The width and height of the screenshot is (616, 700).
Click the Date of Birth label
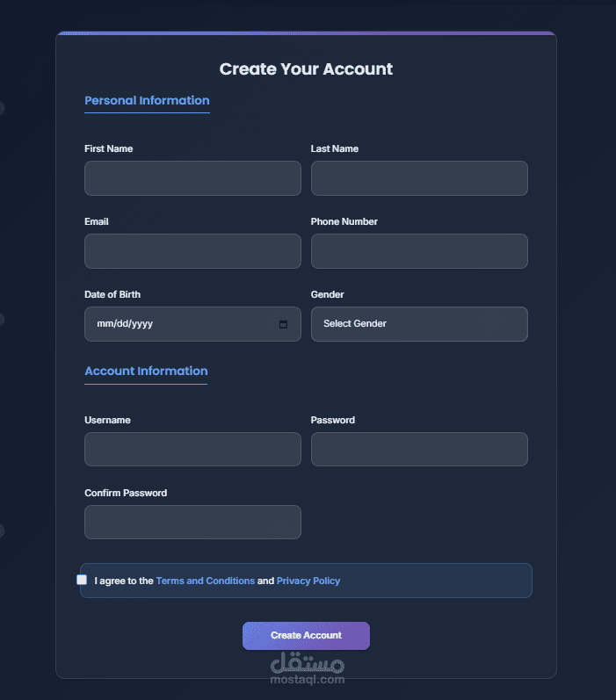[112, 295]
